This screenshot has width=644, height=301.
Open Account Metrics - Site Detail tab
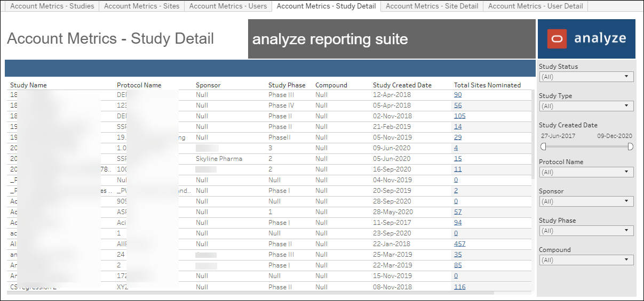pyautogui.click(x=432, y=6)
